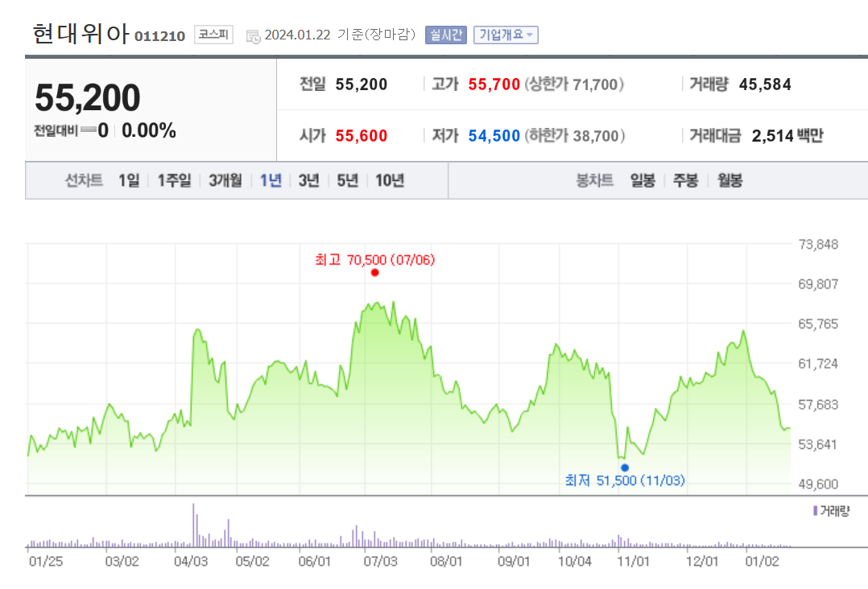Click the 07/03 x-axis date label

pyautogui.click(x=380, y=562)
